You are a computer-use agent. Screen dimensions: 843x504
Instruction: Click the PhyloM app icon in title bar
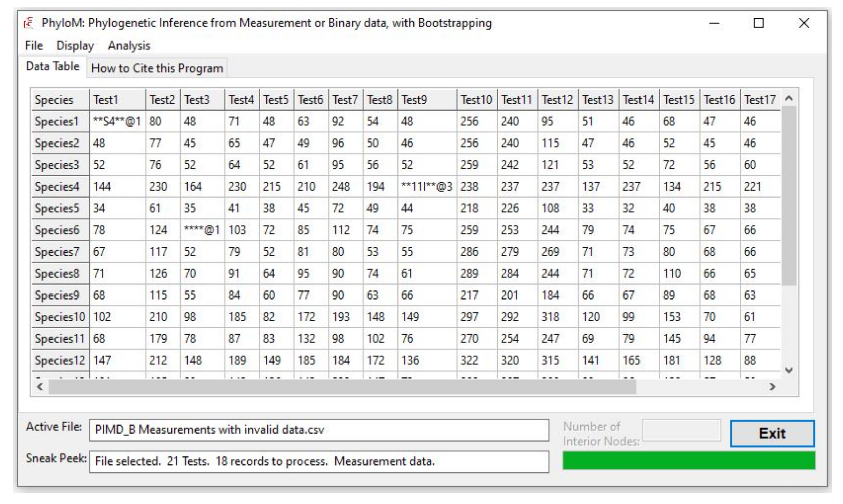[28, 23]
